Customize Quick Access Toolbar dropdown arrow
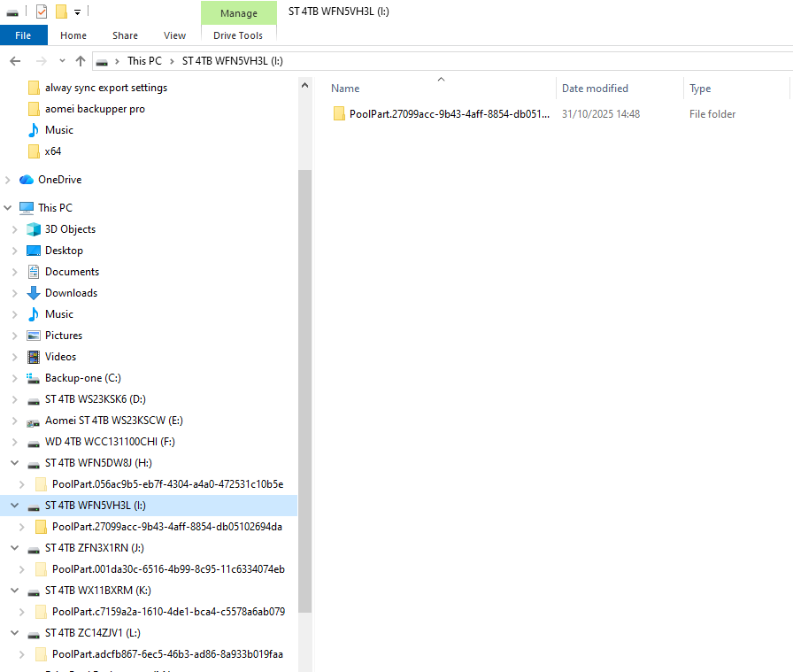This screenshot has height=672, width=793. [78, 12]
